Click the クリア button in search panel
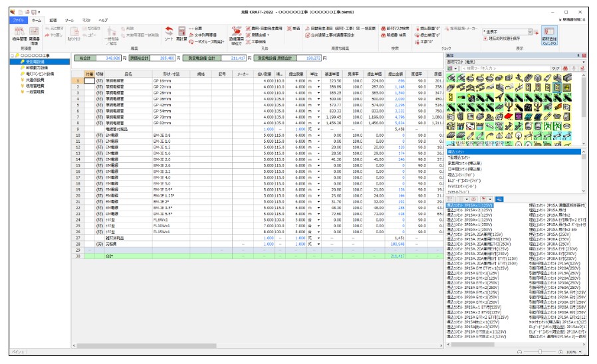597x364 pixels. click(x=556, y=68)
